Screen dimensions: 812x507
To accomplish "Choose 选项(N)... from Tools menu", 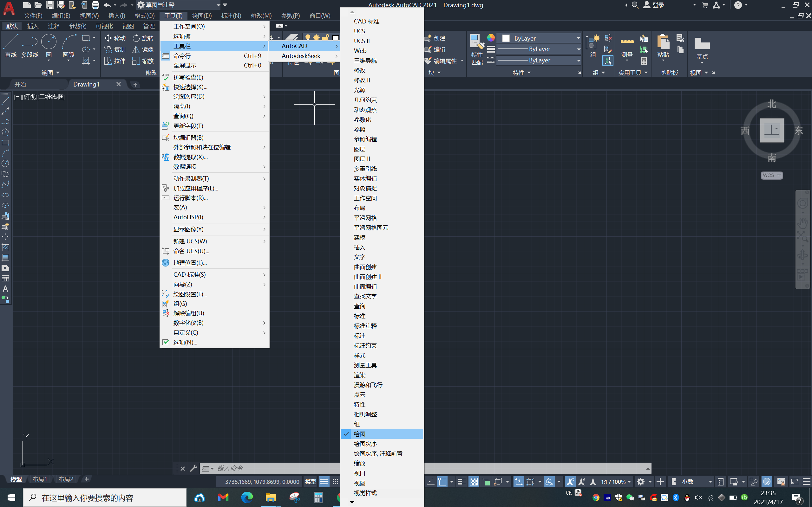I will (x=185, y=342).
